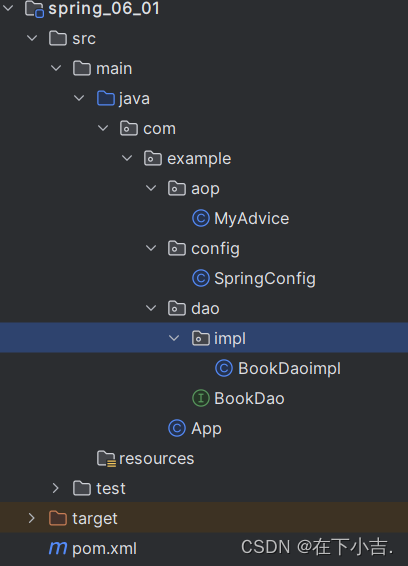The width and height of the screenshot is (408, 566).
Task: Click the resources folder icon
Action: pyautogui.click(x=106, y=458)
